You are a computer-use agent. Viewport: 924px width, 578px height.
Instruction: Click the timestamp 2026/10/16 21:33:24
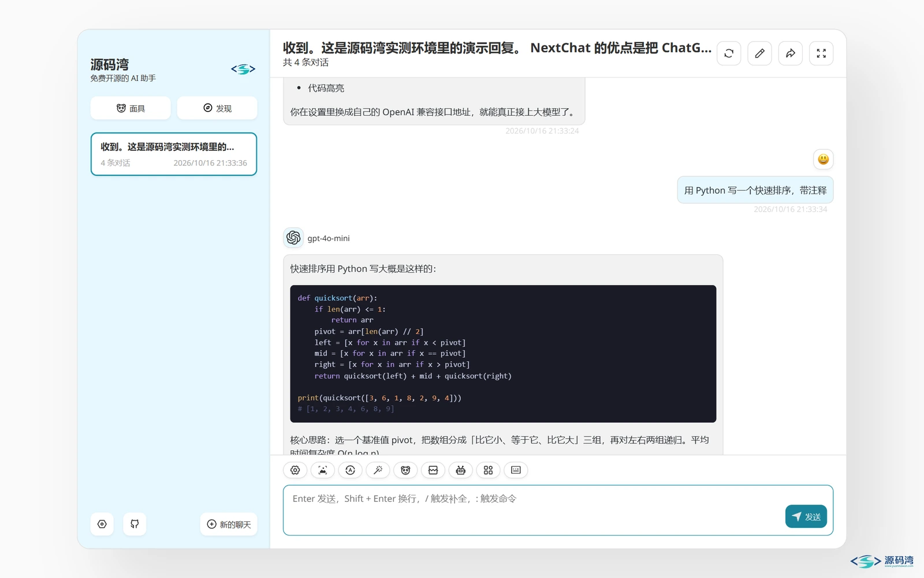pos(542,131)
